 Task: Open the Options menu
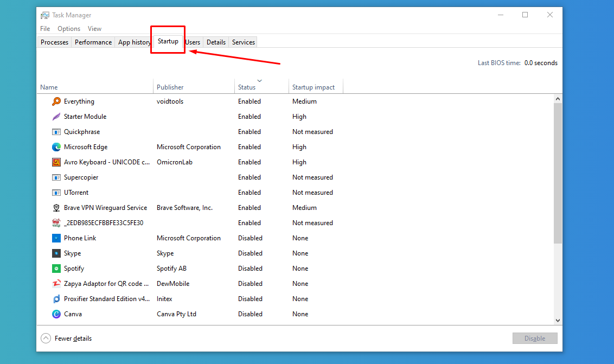(x=68, y=28)
